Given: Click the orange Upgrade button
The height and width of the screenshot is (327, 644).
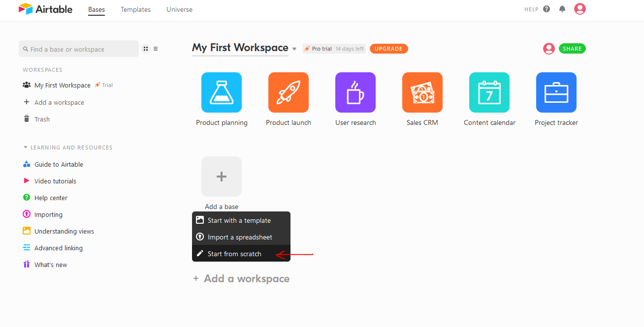Looking at the screenshot, I should pos(388,49).
